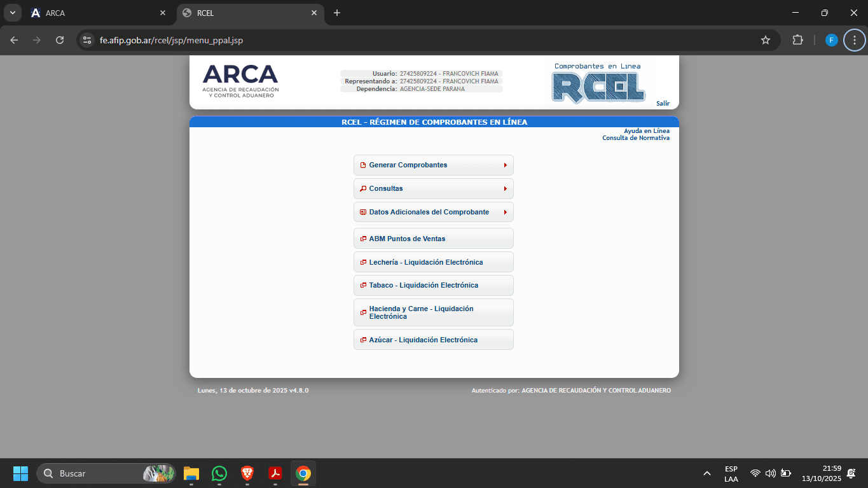Image resolution: width=868 pixels, height=488 pixels.
Task: Click the icon beside Hacienda y Carne
Action: tap(363, 312)
